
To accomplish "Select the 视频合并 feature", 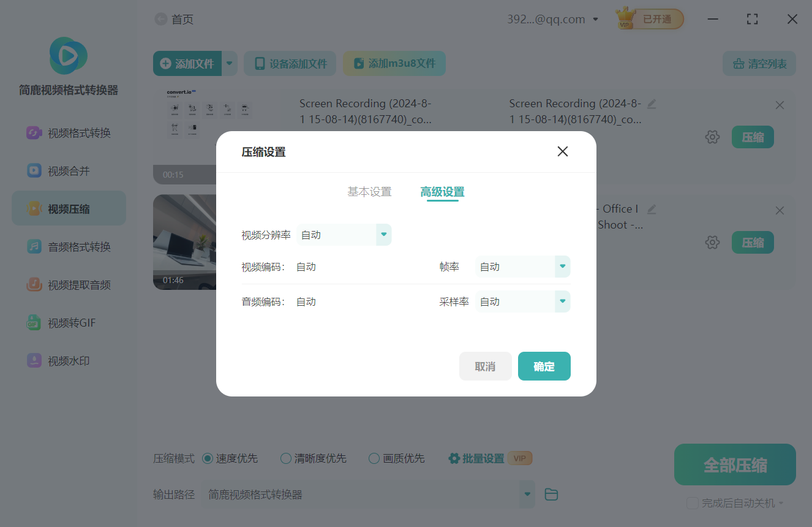I will [x=69, y=170].
